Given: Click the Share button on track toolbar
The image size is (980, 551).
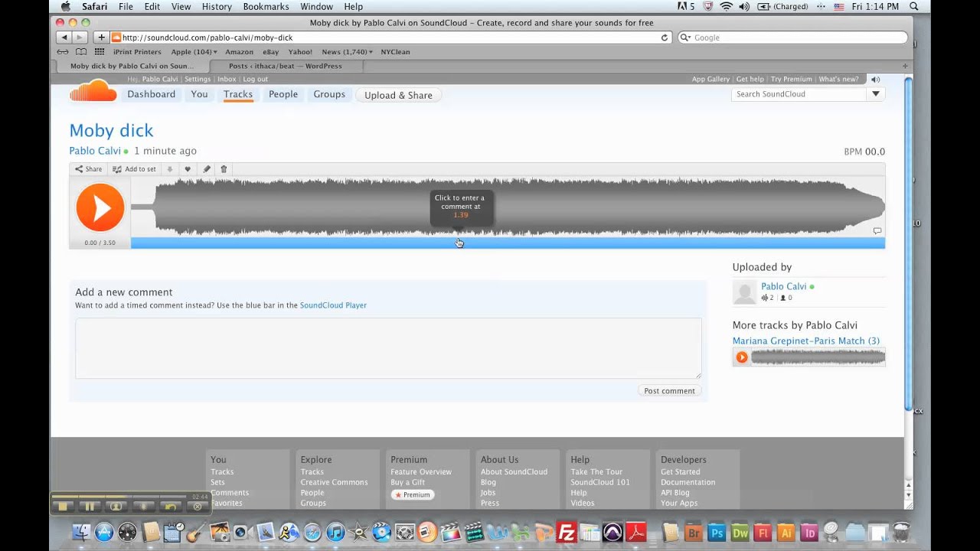Looking at the screenshot, I should [88, 169].
